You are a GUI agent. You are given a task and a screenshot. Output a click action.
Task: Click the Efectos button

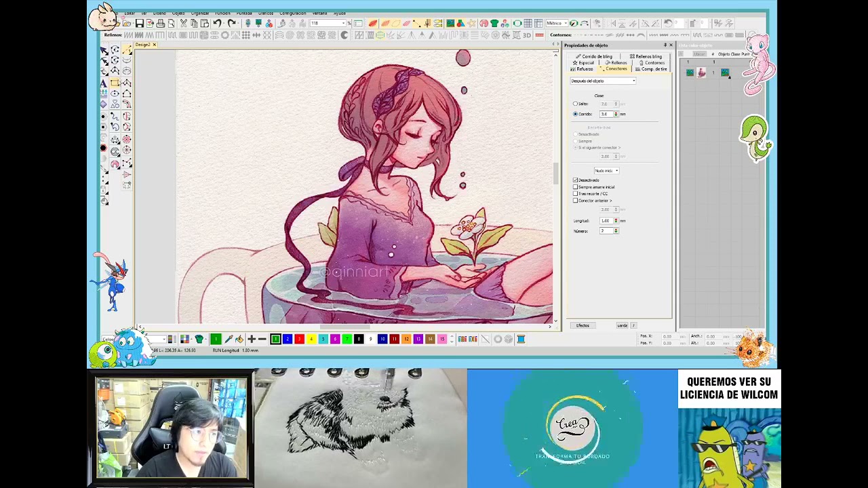[583, 325]
